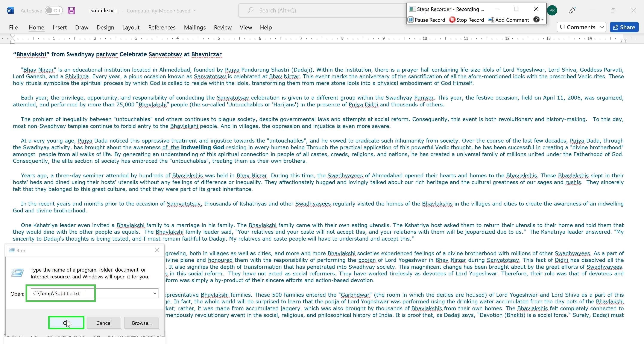Click the Cancel button in Run

[x=104, y=323]
